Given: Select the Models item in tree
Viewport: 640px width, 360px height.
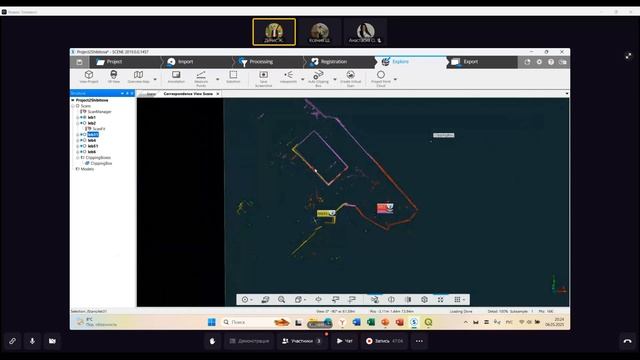Looking at the screenshot, I should coord(87,169).
